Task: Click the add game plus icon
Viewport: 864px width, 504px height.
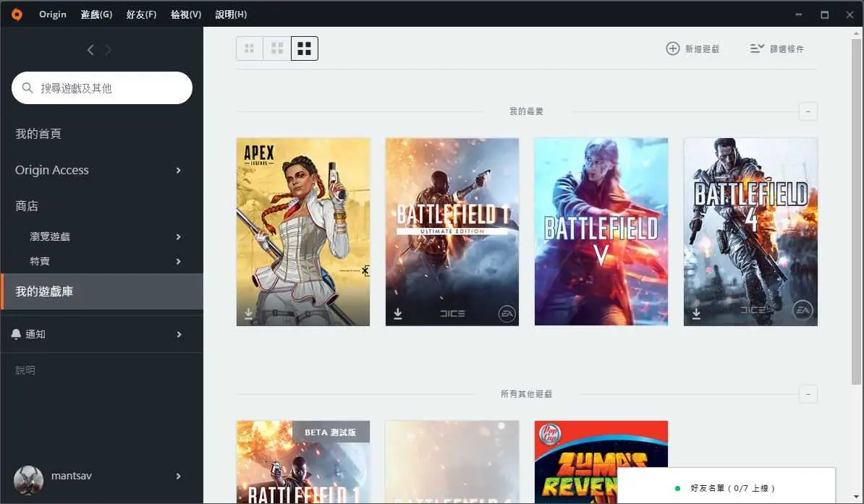Action: tap(672, 48)
